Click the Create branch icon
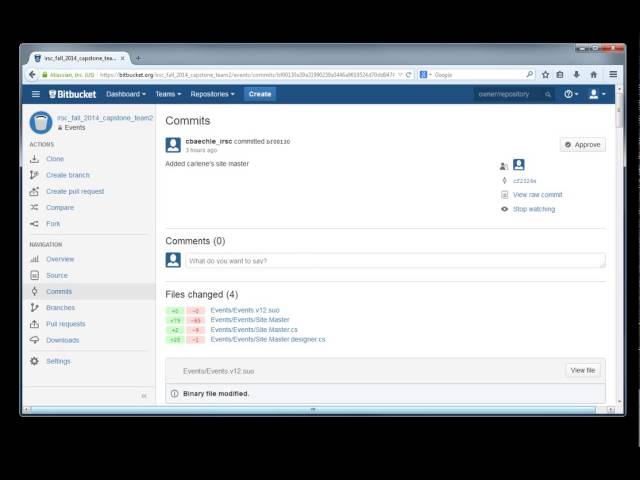 pos(34,175)
